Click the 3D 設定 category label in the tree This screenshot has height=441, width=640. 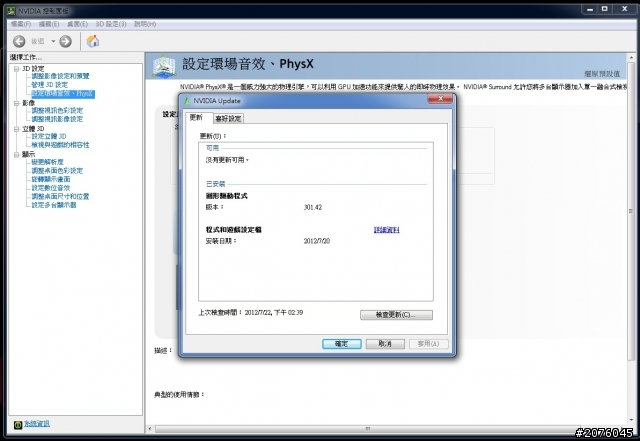[x=33, y=69]
